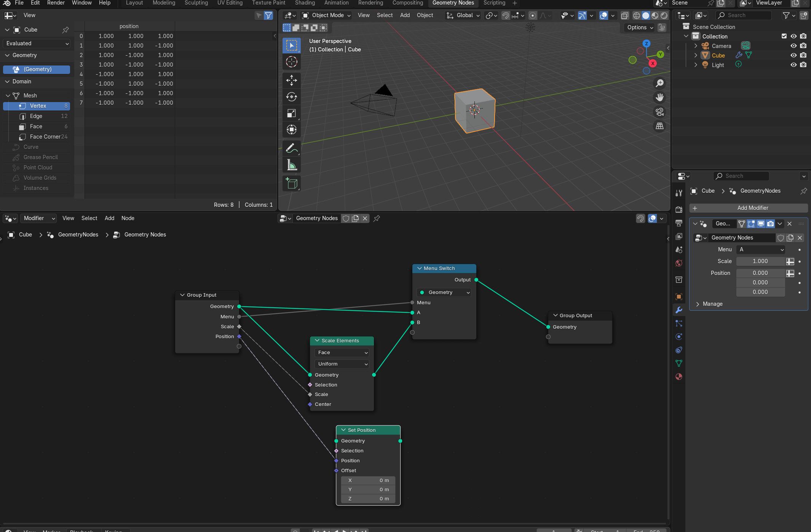Click the Set Position Offset X field
Image resolution: width=811 pixels, height=532 pixels.
pos(368,481)
